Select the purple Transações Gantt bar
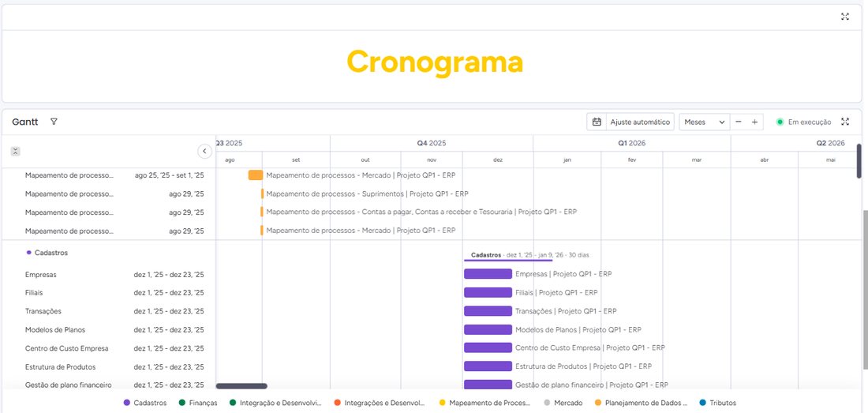Image resolution: width=868 pixels, height=413 pixels. [x=488, y=311]
